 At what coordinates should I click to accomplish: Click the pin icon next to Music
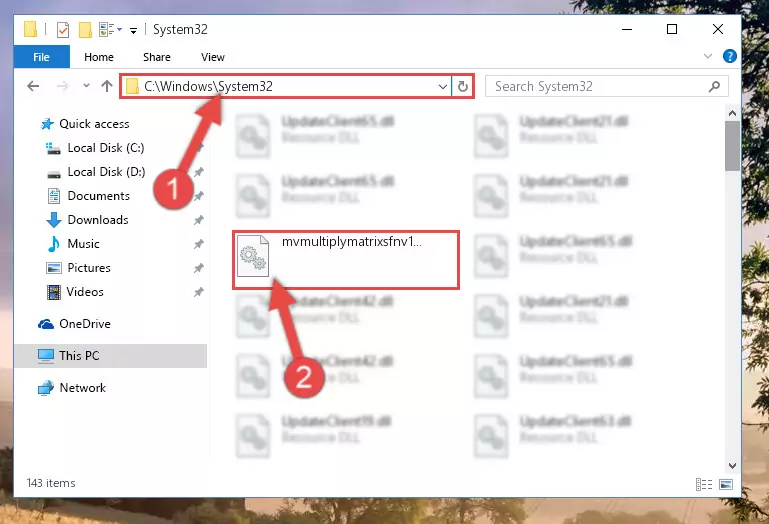[198, 244]
